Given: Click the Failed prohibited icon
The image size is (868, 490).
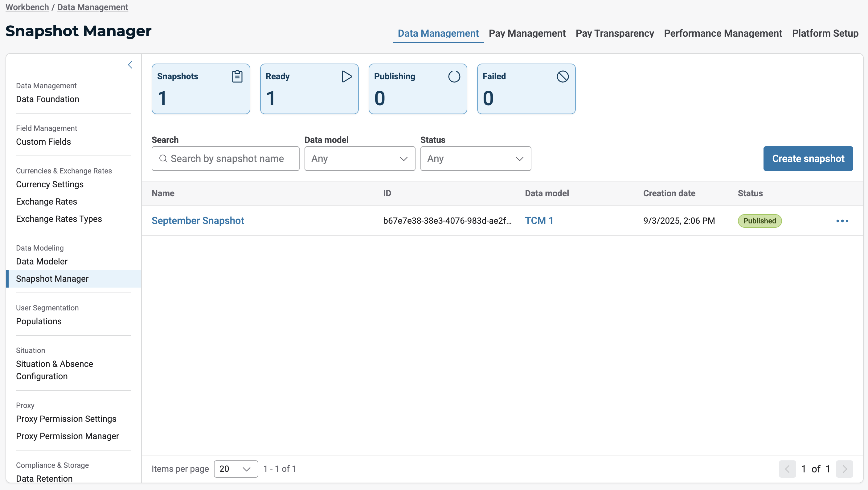Looking at the screenshot, I should (x=562, y=77).
